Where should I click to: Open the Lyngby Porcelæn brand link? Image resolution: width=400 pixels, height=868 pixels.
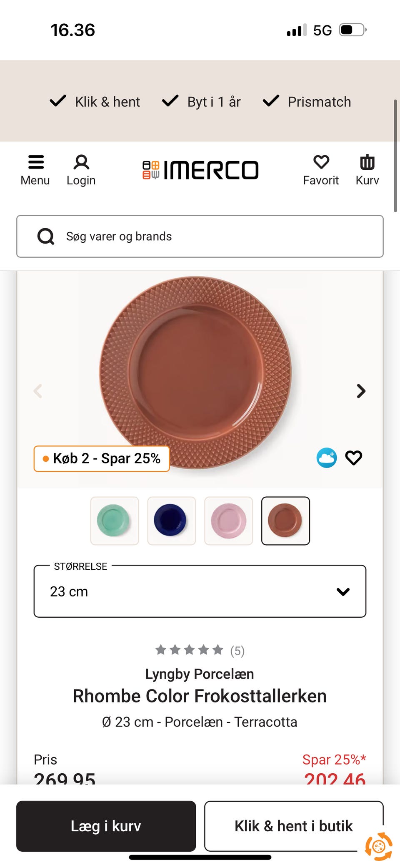click(x=200, y=674)
